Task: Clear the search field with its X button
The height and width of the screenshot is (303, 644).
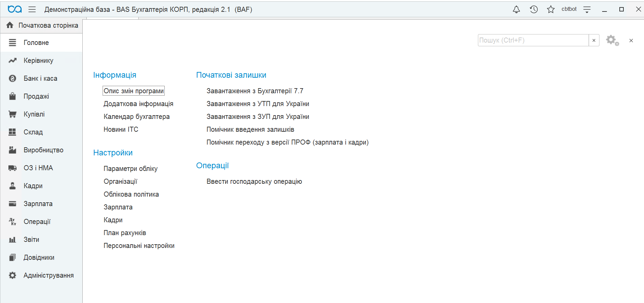Action: pyautogui.click(x=594, y=40)
